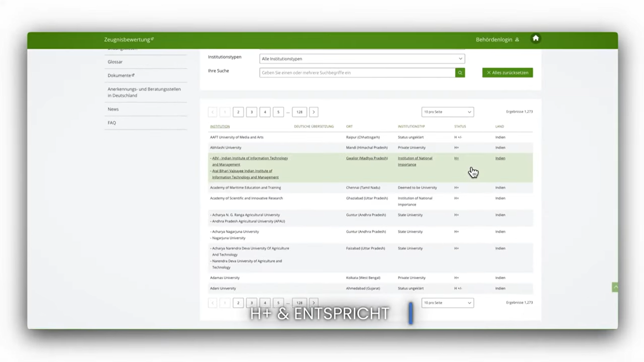Click Institution of National Importance link in highlighted row

coord(415,161)
